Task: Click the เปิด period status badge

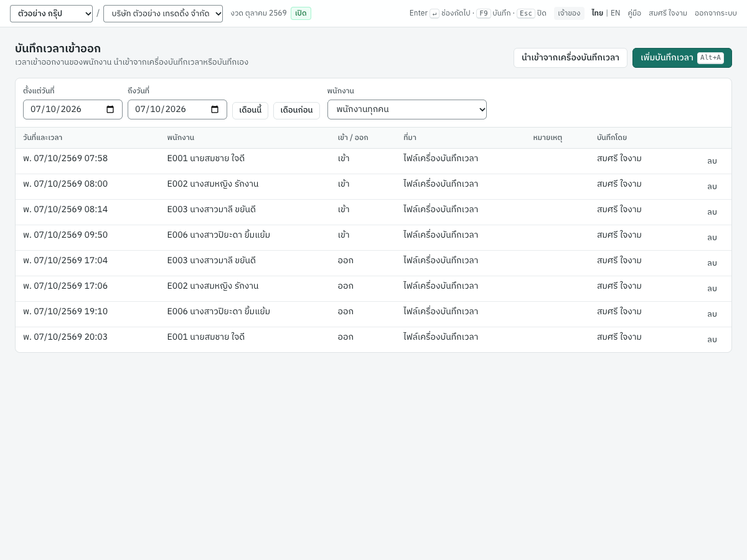Action: (x=301, y=13)
